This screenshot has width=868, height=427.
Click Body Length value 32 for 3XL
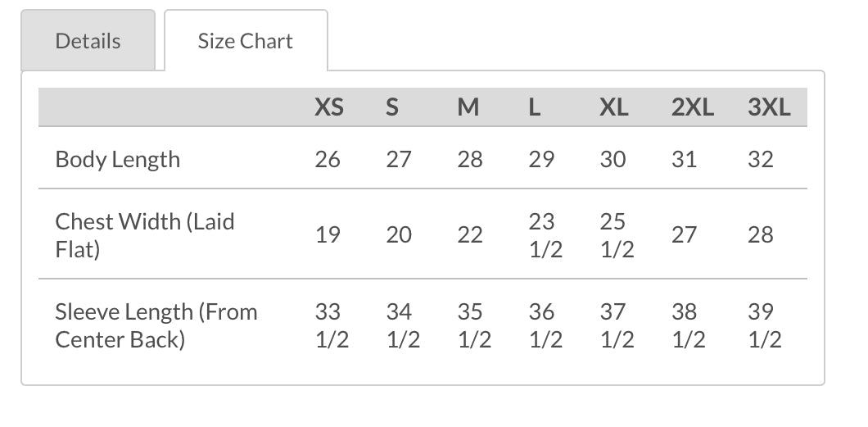(x=761, y=159)
